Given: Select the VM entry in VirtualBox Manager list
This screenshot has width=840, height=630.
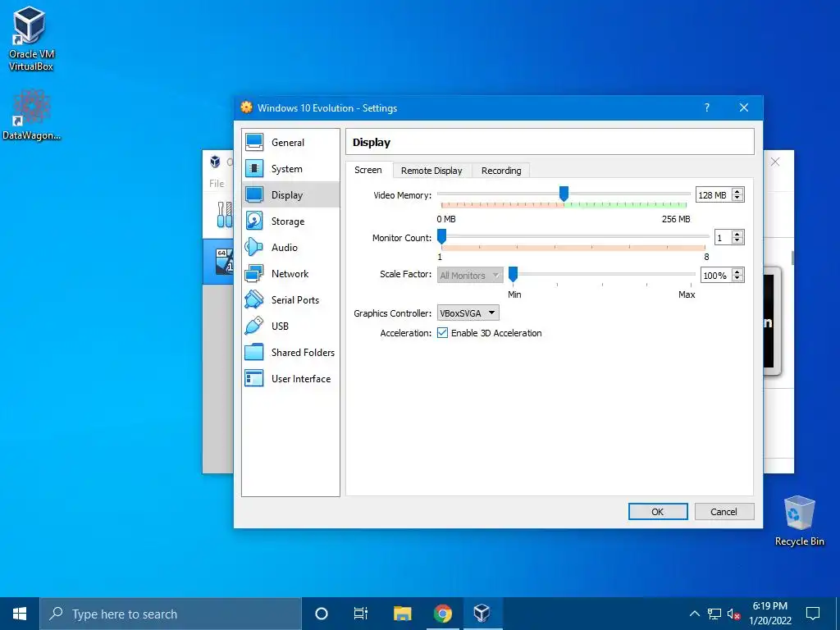Looking at the screenshot, I should (218, 262).
